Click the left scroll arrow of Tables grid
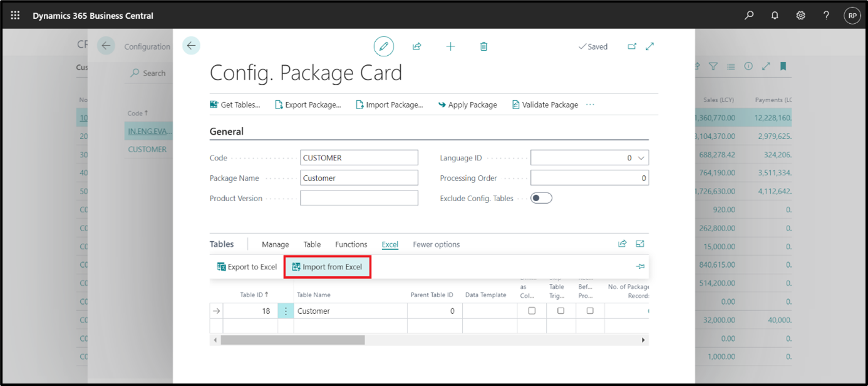868x386 pixels. [x=215, y=340]
